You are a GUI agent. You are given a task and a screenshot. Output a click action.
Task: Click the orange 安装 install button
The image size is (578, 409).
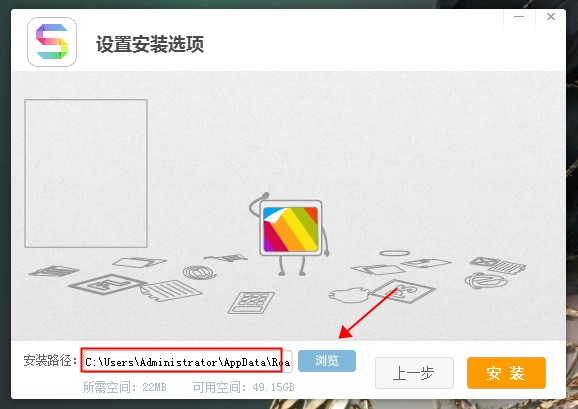pos(506,373)
